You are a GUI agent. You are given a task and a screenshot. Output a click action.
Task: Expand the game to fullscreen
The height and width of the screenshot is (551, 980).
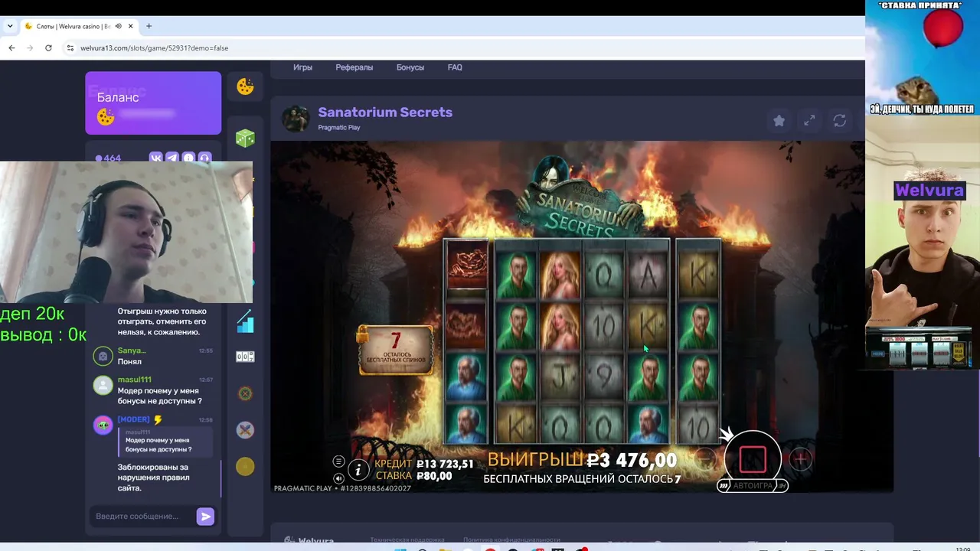pyautogui.click(x=809, y=120)
